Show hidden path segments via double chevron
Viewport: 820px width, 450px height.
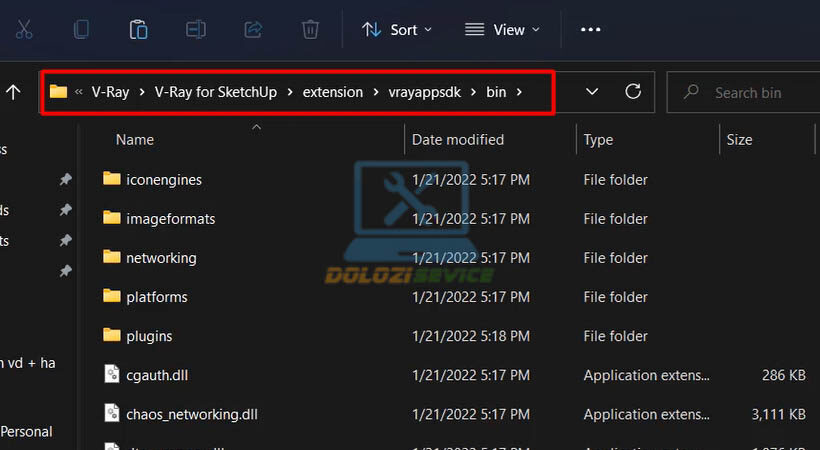click(78, 92)
